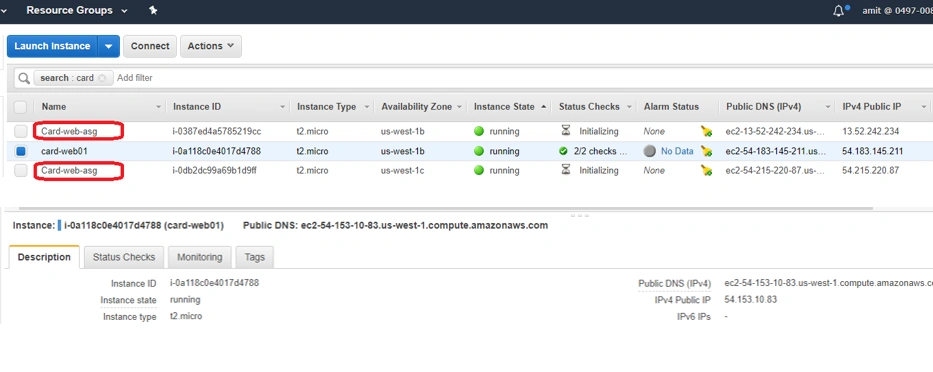Open the Name column dropdown arrow

tap(158, 107)
